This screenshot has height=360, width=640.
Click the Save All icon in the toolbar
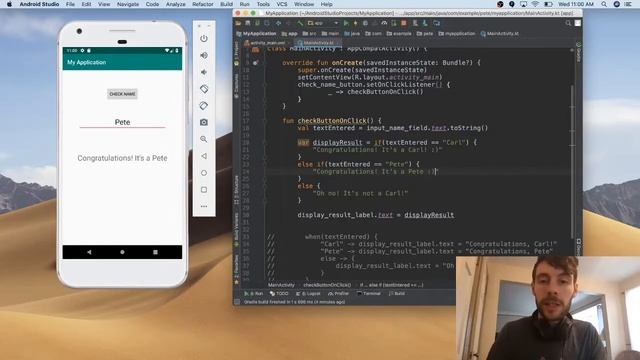pos(247,23)
